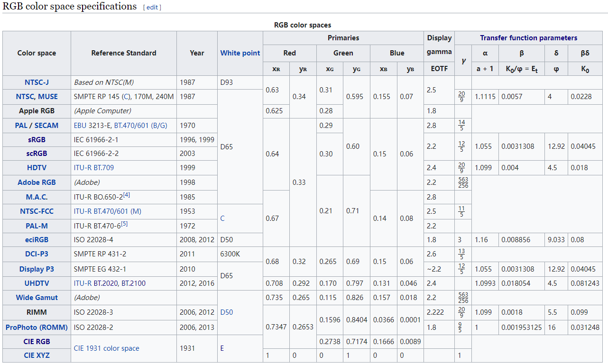Click the 0.7347 red x value
608x364 pixels.
click(x=276, y=328)
